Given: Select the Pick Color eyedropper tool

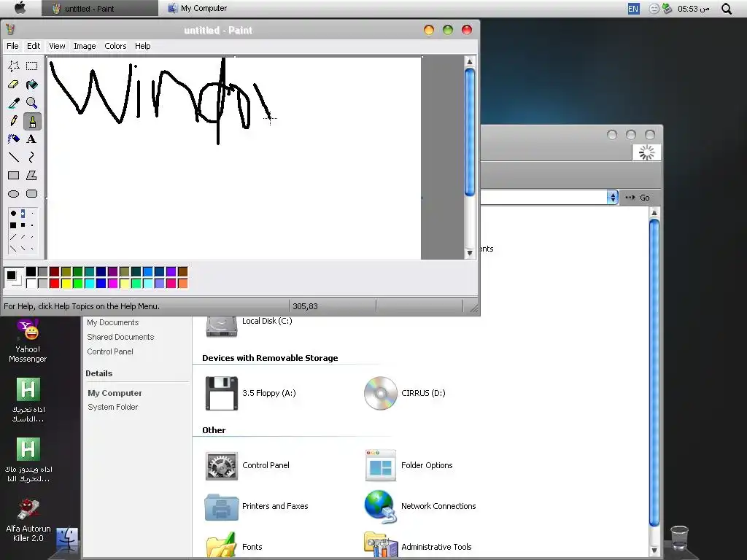Looking at the screenshot, I should point(13,103).
